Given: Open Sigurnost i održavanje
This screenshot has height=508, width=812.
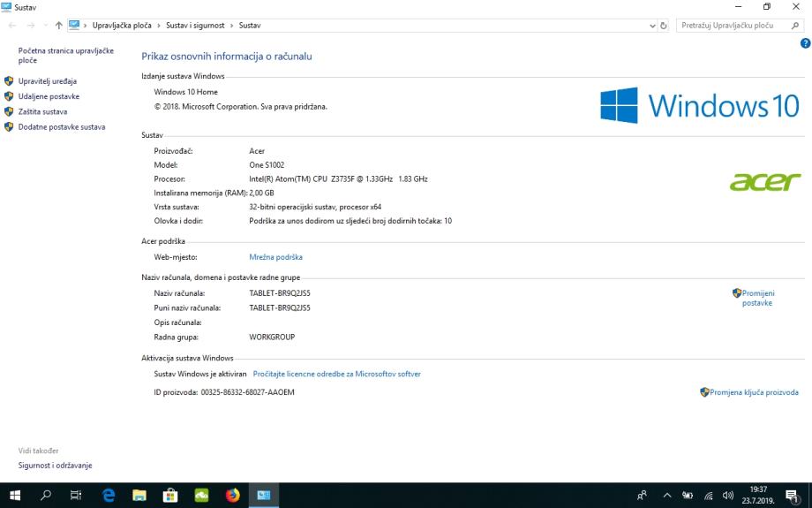Looking at the screenshot, I should click(x=55, y=466).
